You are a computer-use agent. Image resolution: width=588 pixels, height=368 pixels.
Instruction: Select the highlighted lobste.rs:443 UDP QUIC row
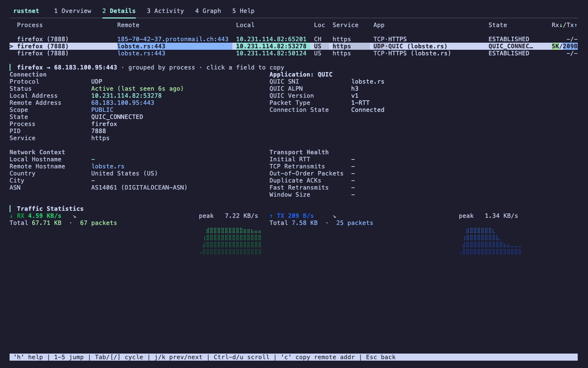(x=294, y=46)
